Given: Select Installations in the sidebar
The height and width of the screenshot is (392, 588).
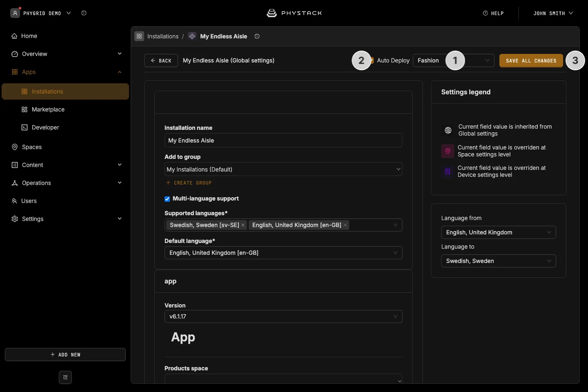Looking at the screenshot, I should (65, 91).
